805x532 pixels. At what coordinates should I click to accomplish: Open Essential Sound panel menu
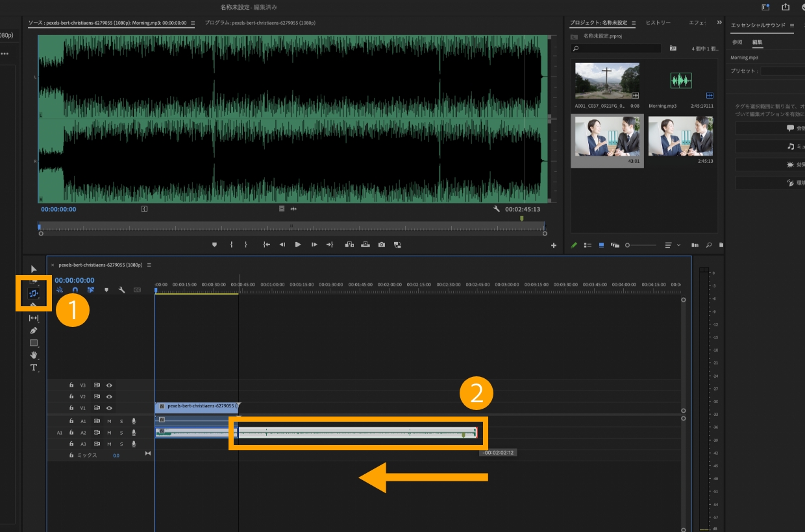(792, 25)
